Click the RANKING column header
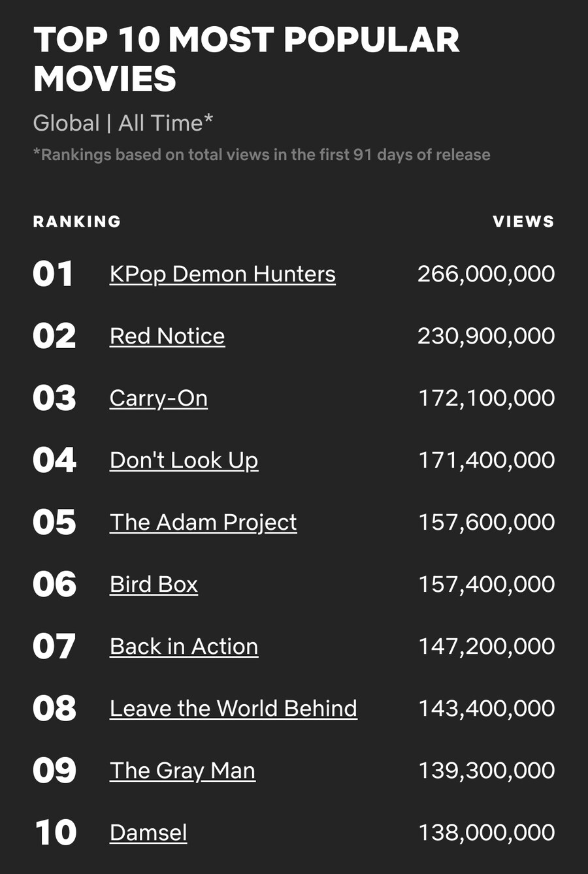Screen dimensions: 588x874 coord(77,221)
